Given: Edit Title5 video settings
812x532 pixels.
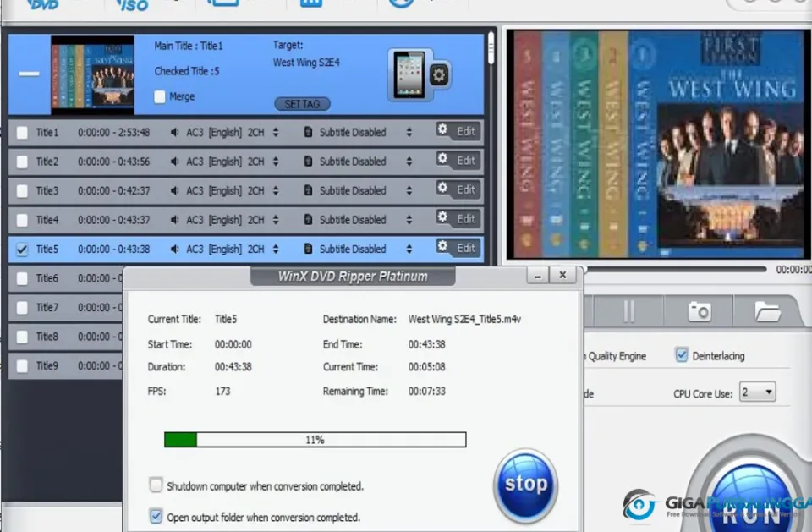Looking at the screenshot, I should [x=458, y=248].
